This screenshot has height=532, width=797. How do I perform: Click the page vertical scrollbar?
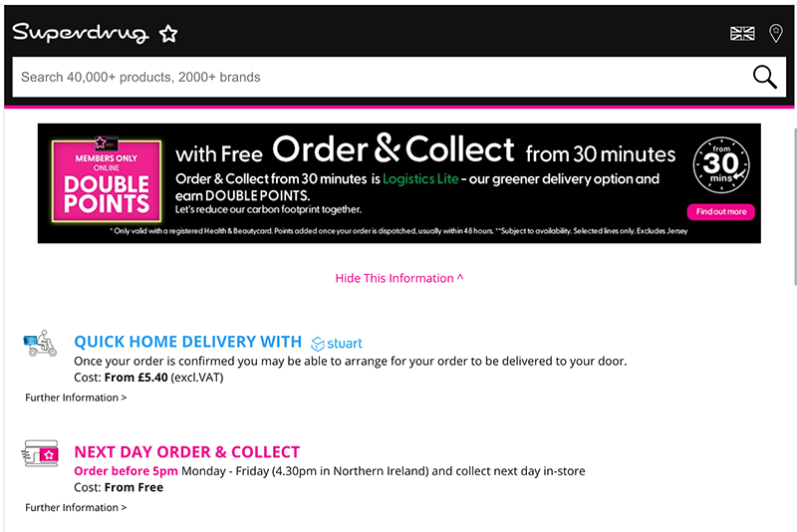[794, 203]
